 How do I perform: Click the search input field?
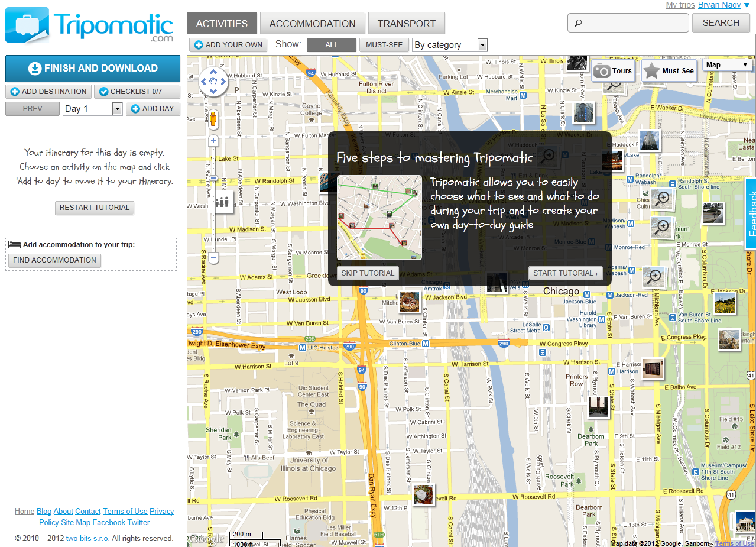pyautogui.click(x=628, y=23)
